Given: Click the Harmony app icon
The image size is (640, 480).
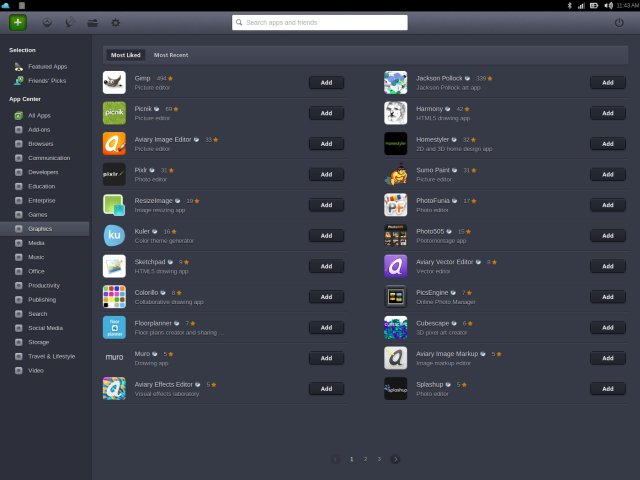Looking at the screenshot, I should [x=396, y=113].
